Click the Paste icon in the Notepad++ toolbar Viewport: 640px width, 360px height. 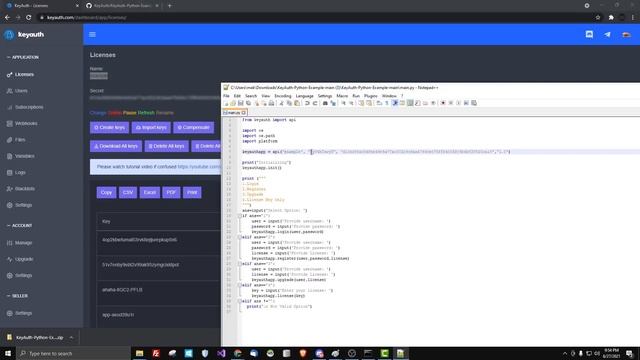pos(297,103)
